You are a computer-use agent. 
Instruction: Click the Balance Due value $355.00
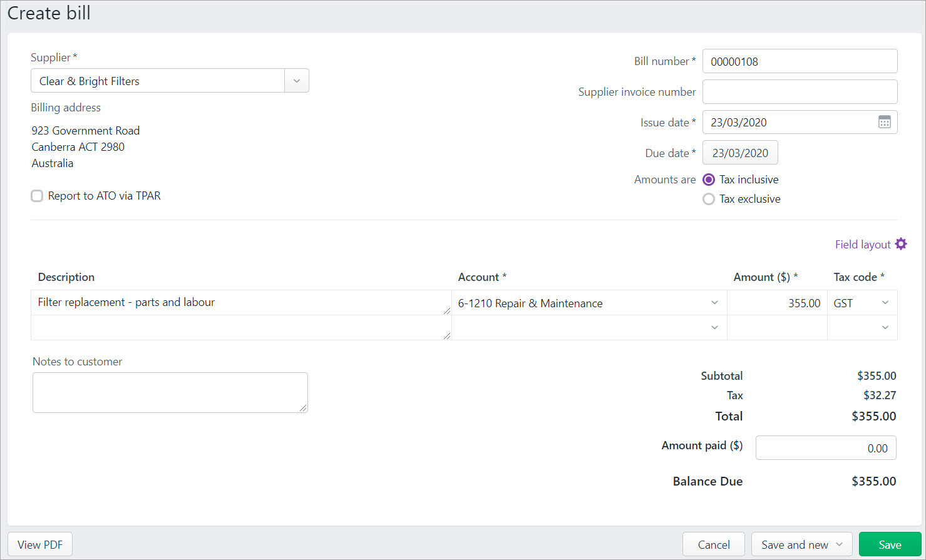[874, 481]
